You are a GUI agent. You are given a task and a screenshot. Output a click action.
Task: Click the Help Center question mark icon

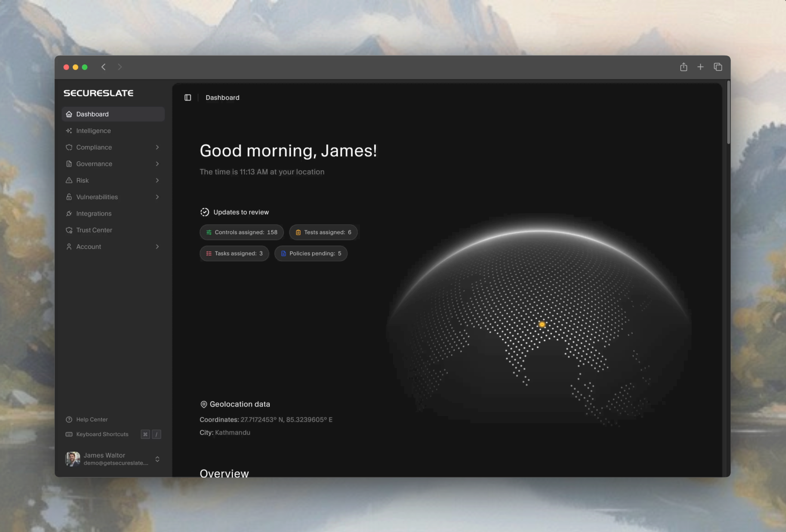tap(69, 420)
